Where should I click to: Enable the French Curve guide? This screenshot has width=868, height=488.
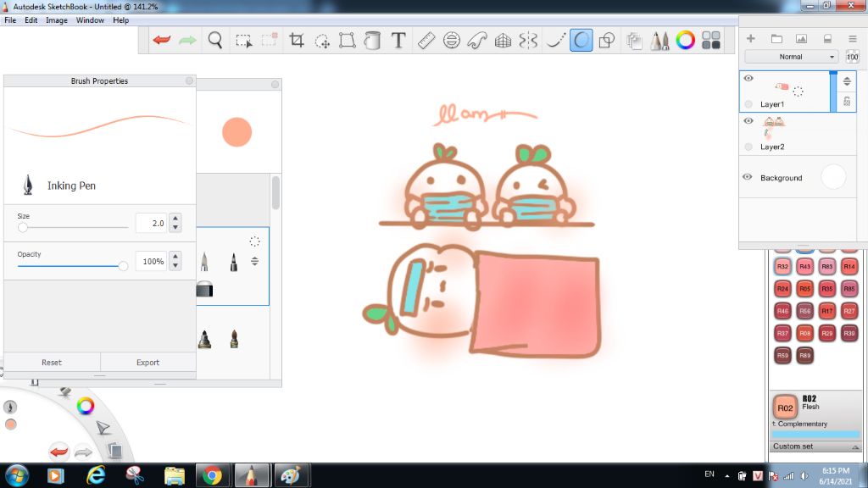point(477,40)
